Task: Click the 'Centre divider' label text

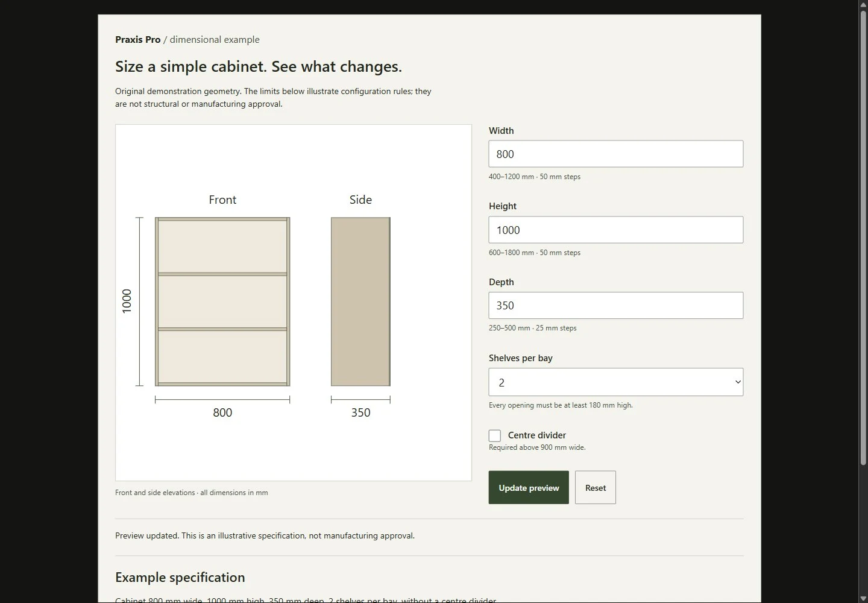Action: point(537,435)
